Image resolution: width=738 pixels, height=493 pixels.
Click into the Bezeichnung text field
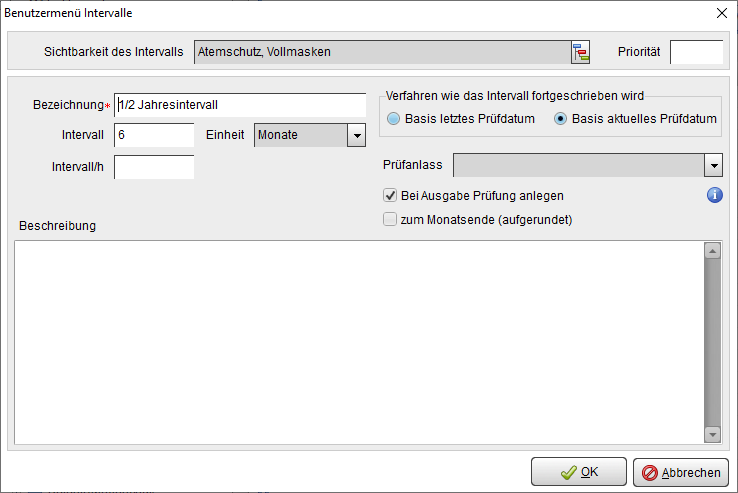coord(240,105)
